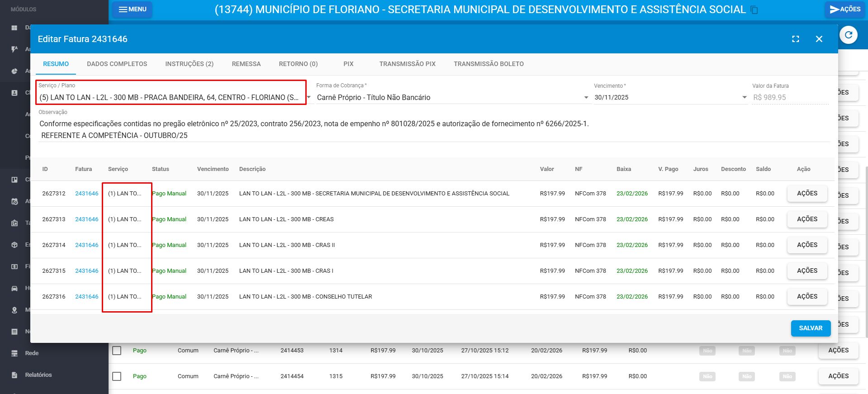Open the RETORNO (0) tab
Image resolution: width=868 pixels, height=394 pixels.
(x=298, y=64)
